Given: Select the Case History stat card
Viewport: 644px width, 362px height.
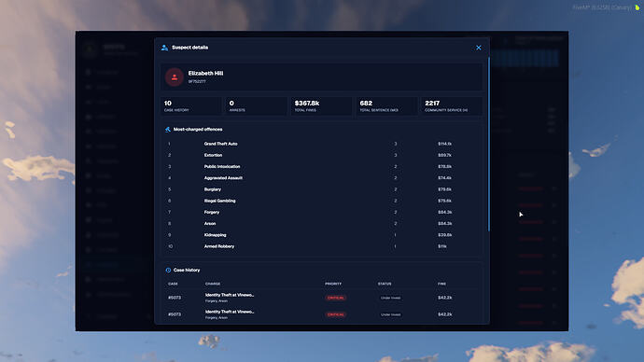Looking at the screenshot, I should pyautogui.click(x=191, y=105).
